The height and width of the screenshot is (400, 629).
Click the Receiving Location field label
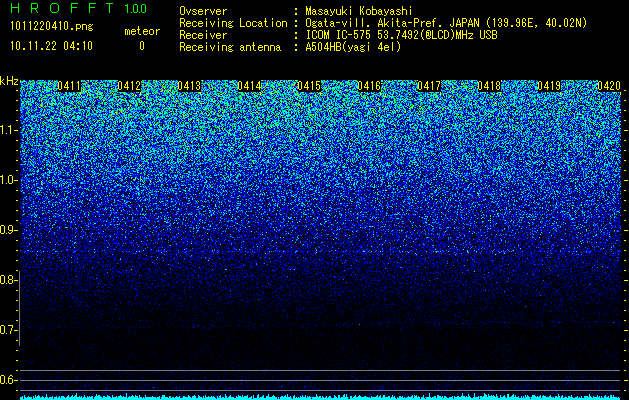[233, 23]
